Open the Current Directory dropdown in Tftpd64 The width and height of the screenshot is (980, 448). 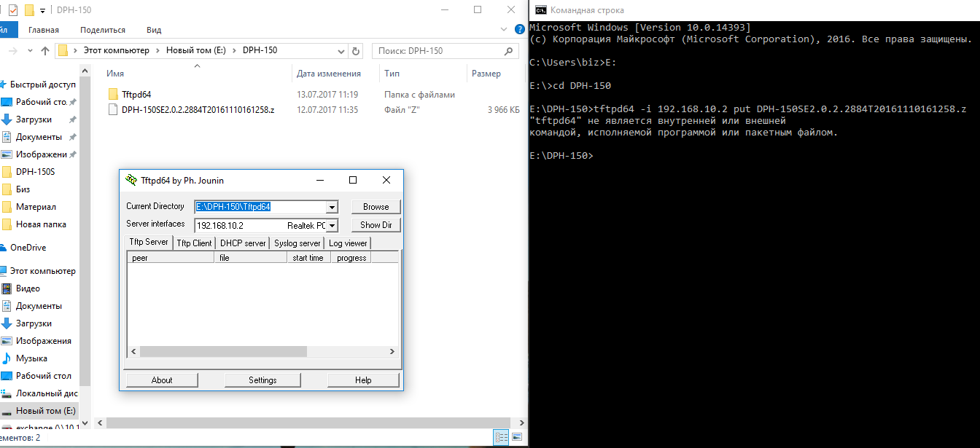[x=332, y=207]
